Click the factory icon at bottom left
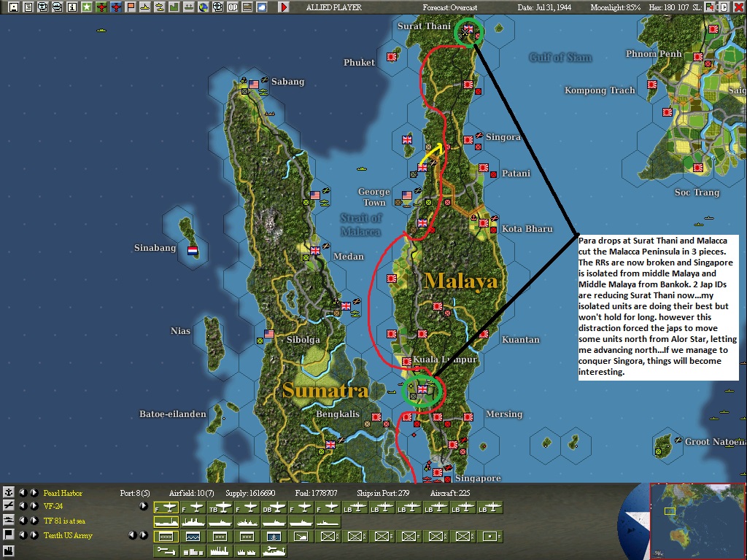Viewport: 747px width, 560px height. [x=8, y=551]
